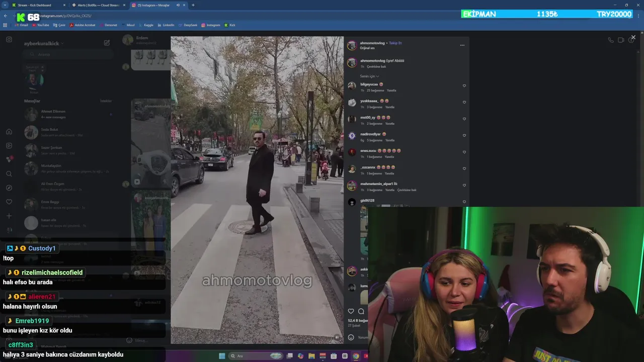The width and height of the screenshot is (644, 362).
Task: Open the YouTube bookmark
Action: coord(40,25)
